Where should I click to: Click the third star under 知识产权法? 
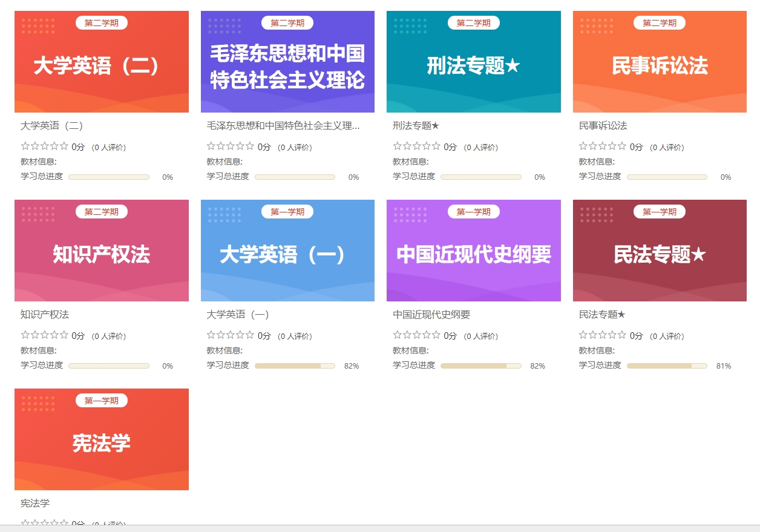45,335
